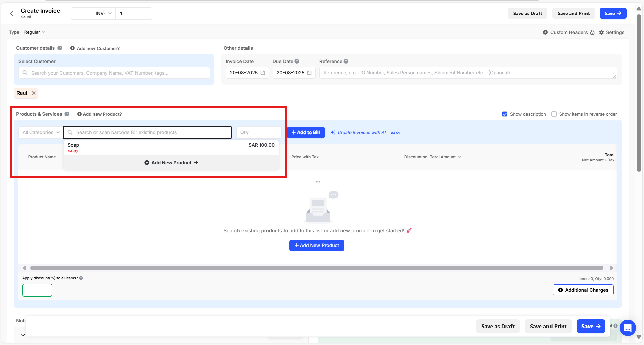
Task: Click the blue Add New Product button
Action: (x=317, y=245)
